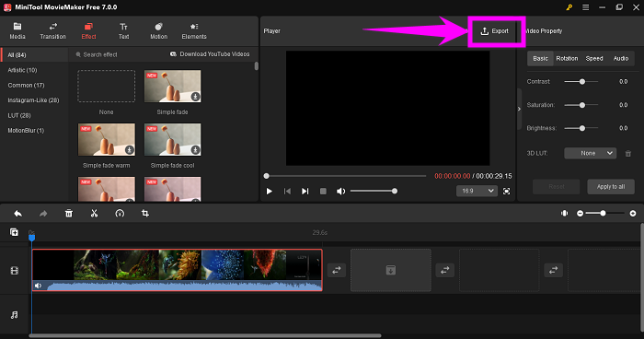Switch to the Audio property tab

point(621,58)
